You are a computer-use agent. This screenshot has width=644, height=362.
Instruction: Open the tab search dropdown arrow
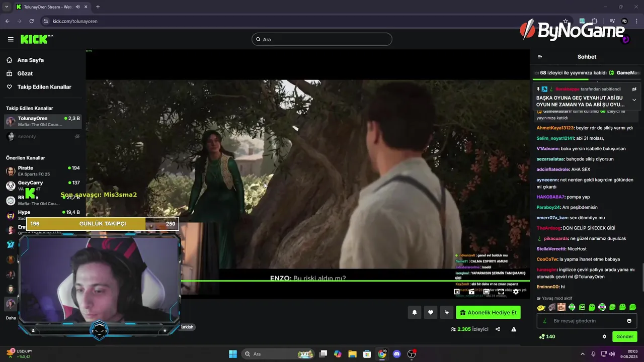click(7, 7)
